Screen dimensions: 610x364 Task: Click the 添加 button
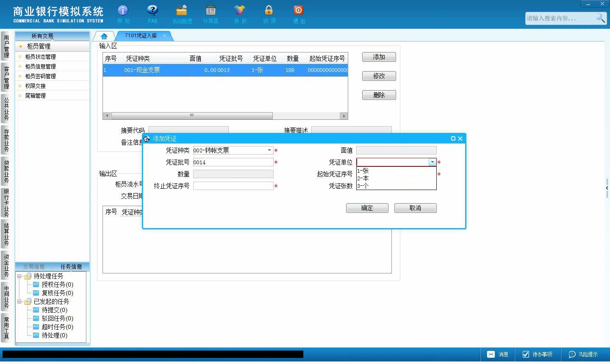click(x=379, y=57)
